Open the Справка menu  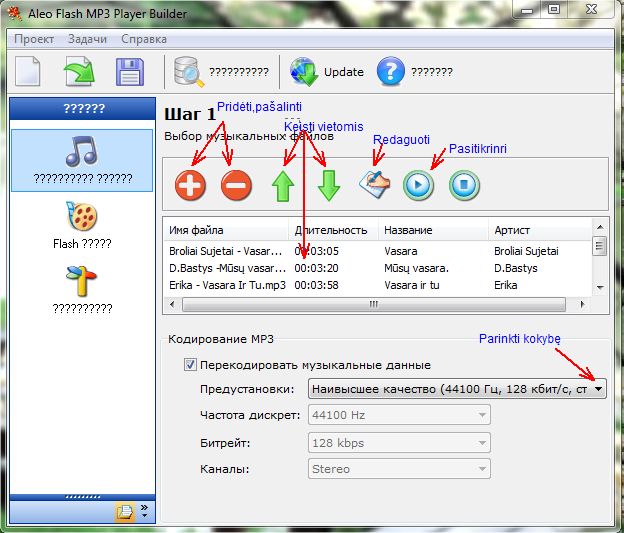[144, 39]
